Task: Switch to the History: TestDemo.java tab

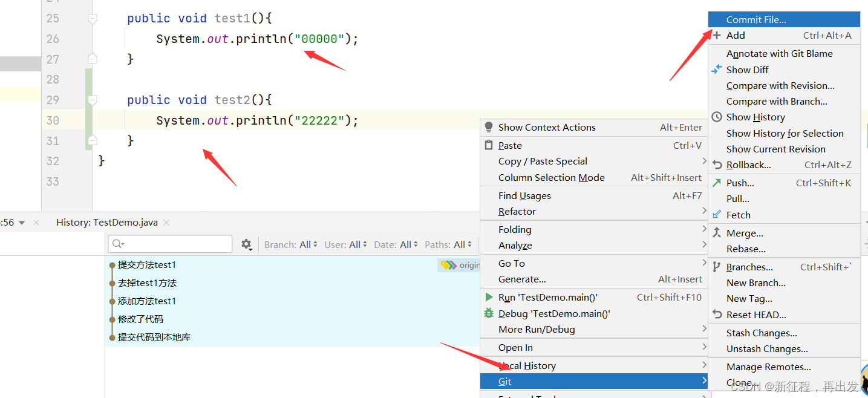Action: click(x=107, y=223)
